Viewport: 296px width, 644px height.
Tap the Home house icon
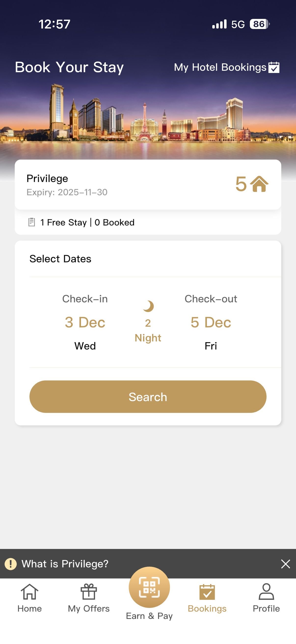tap(29, 592)
